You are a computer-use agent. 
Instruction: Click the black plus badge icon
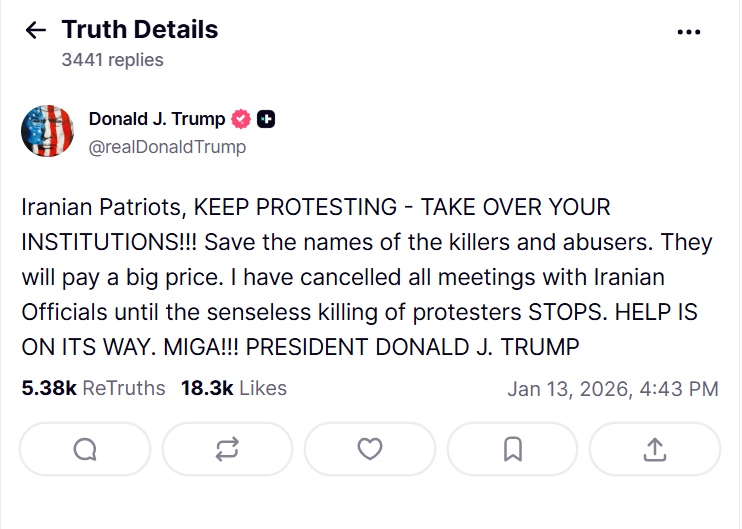click(266, 119)
